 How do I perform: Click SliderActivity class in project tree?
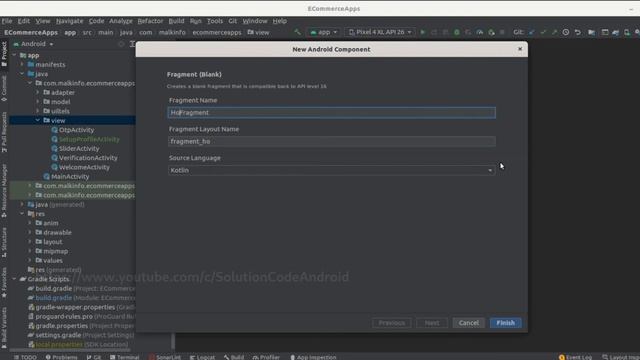[x=79, y=149]
